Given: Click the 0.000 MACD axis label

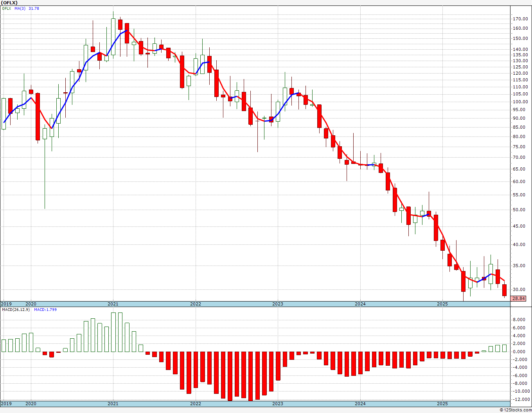Looking at the screenshot, I should 519,352.
